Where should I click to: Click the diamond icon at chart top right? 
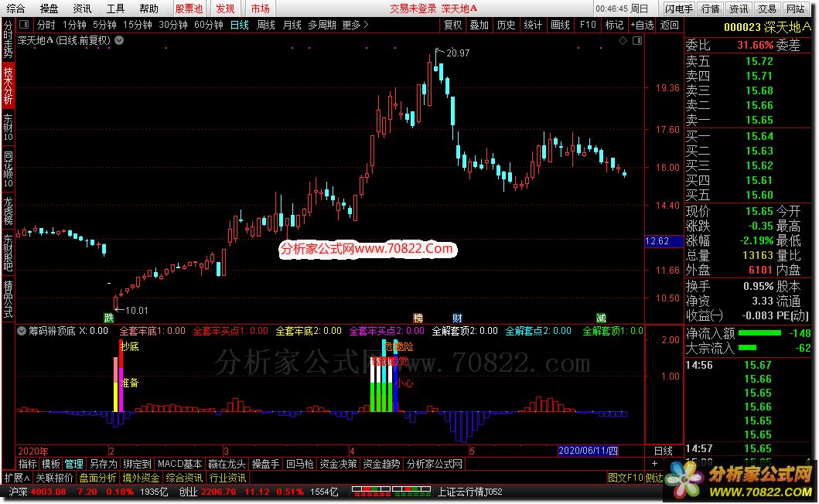623,40
